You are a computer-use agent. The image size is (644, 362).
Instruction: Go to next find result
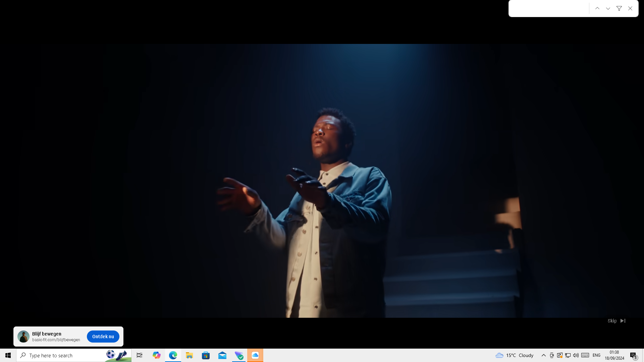[x=608, y=8]
